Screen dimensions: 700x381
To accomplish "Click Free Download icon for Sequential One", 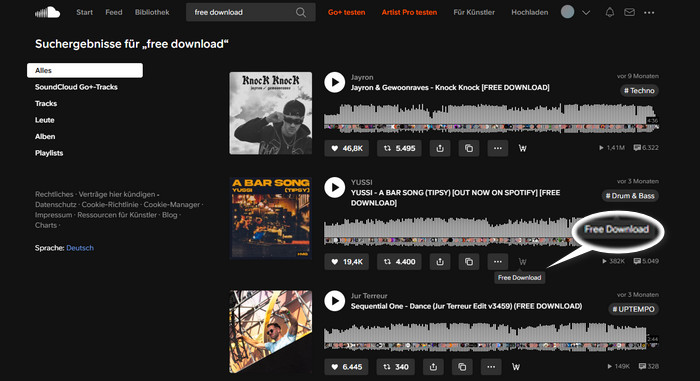I will tap(516, 367).
